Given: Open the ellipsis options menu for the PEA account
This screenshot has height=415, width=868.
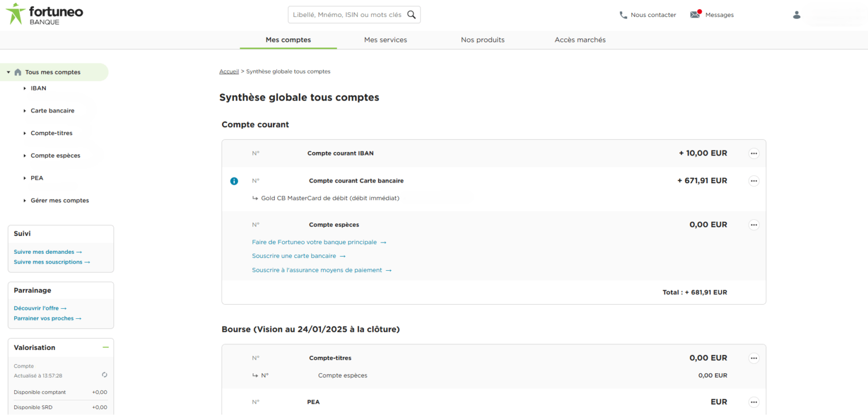Looking at the screenshot, I should 754,401.
